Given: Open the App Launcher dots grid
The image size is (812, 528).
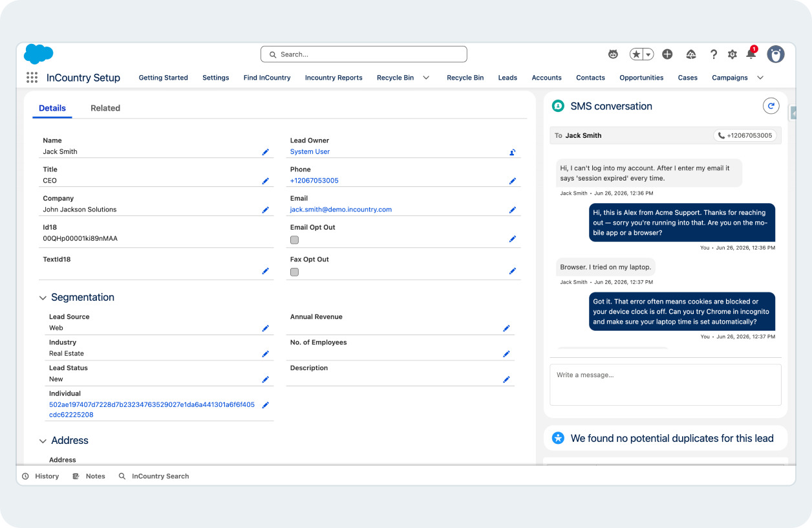Looking at the screenshot, I should click(x=32, y=78).
